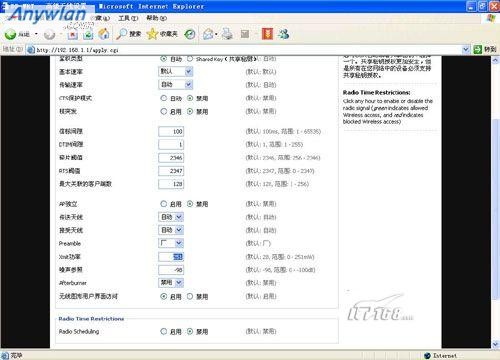Screen dimensions: 500x360
Task: Select 启用 for AP独立 setting
Action: click(163, 204)
